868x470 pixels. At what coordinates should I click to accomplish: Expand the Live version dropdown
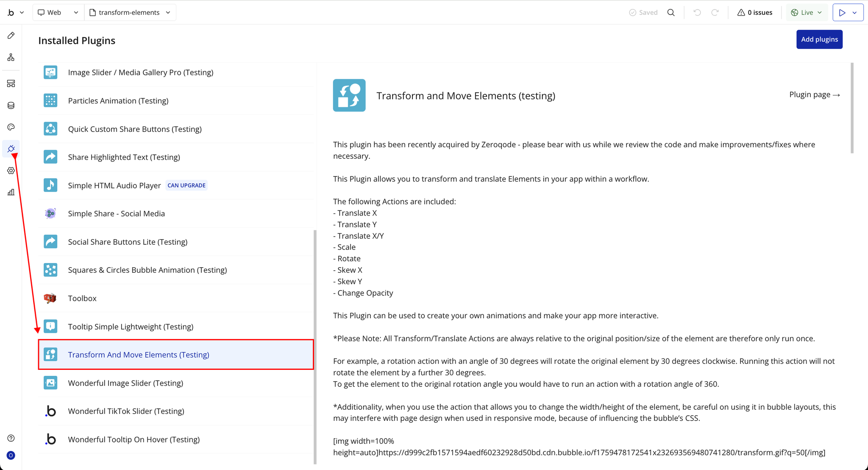(x=807, y=12)
